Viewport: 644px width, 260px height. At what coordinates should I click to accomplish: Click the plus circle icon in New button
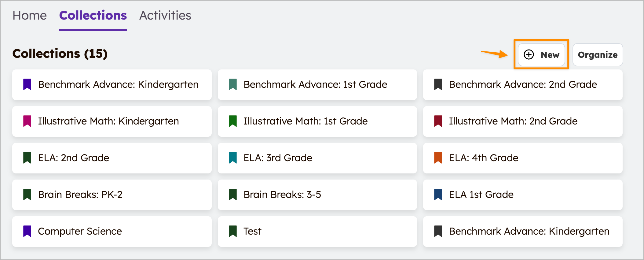(529, 54)
